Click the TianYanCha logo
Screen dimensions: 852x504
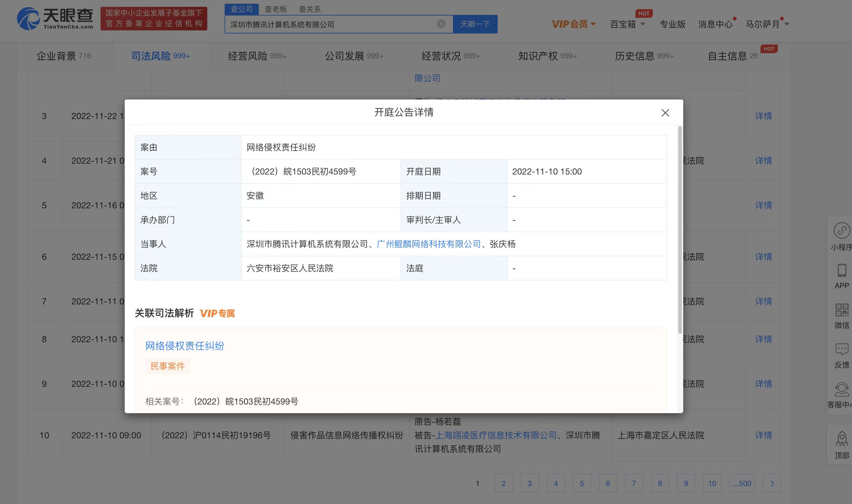55,18
